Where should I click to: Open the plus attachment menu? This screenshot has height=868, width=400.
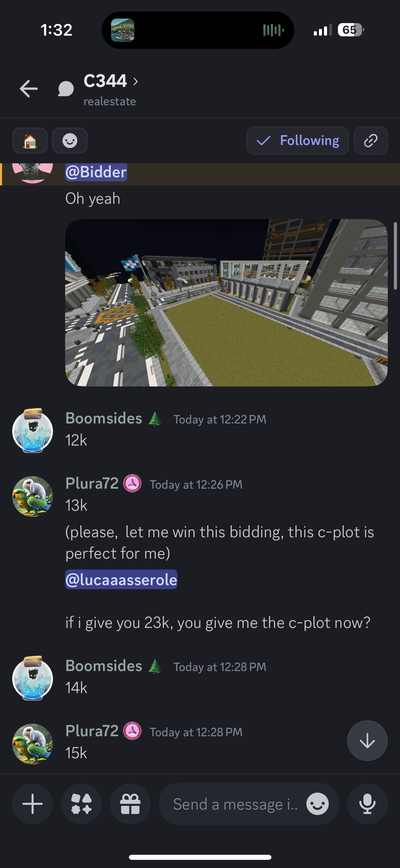33,803
